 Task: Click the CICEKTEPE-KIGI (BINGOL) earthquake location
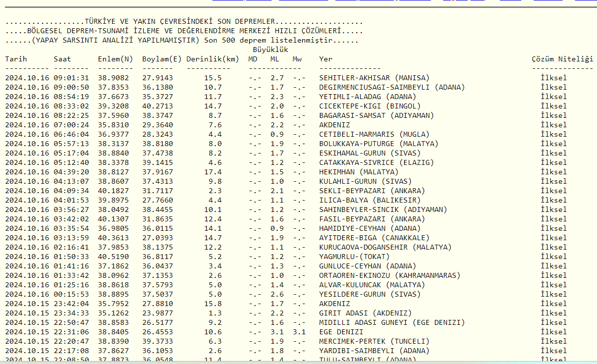click(x=370, y=106)
